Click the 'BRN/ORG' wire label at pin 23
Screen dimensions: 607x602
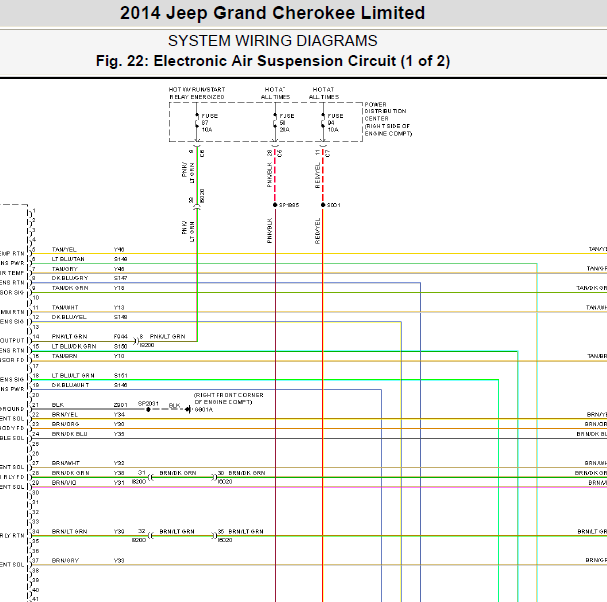click(65, 424)
